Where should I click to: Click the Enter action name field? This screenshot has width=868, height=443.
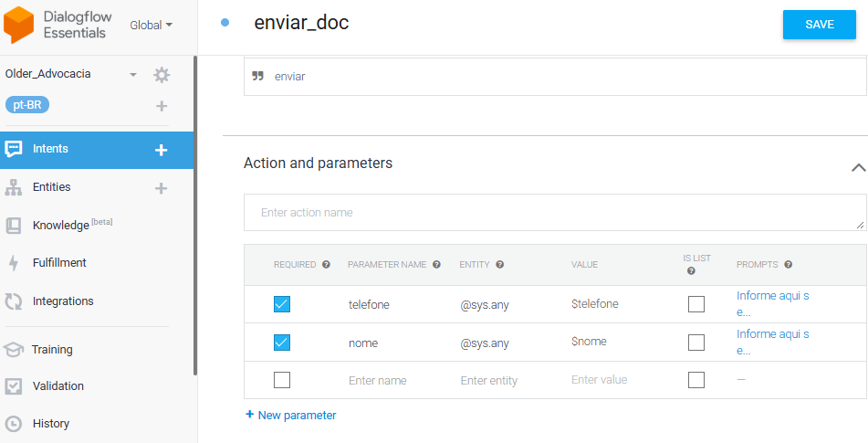pyautogui.click(x=554, y=213)
